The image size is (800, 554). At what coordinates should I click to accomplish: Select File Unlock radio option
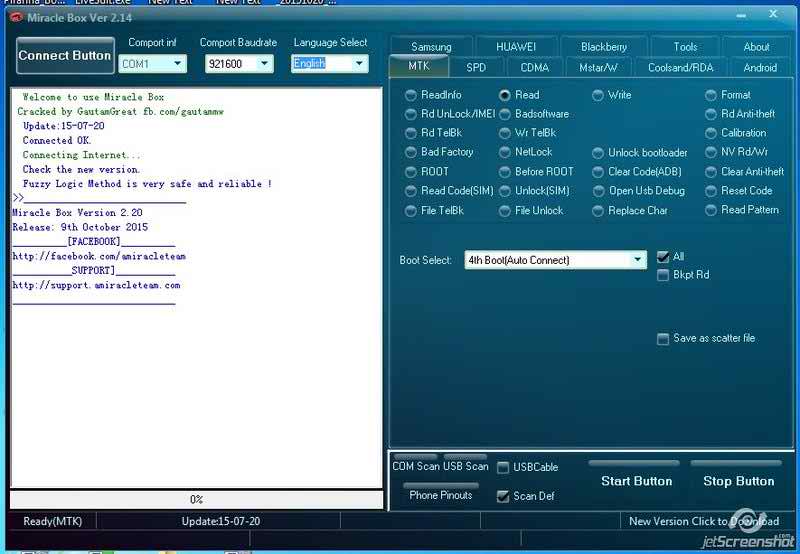click(531, 210)
